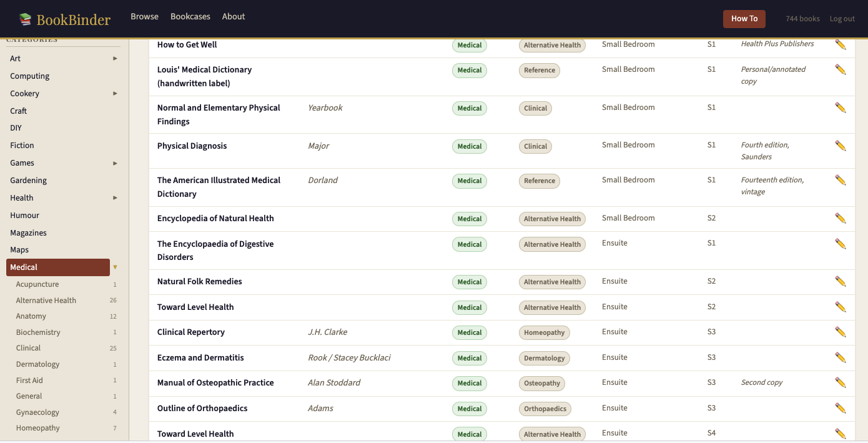Select the Gynaecology subcategory
Image resolution: width=868 pixels, height=443 pixels.
[37, 412]
